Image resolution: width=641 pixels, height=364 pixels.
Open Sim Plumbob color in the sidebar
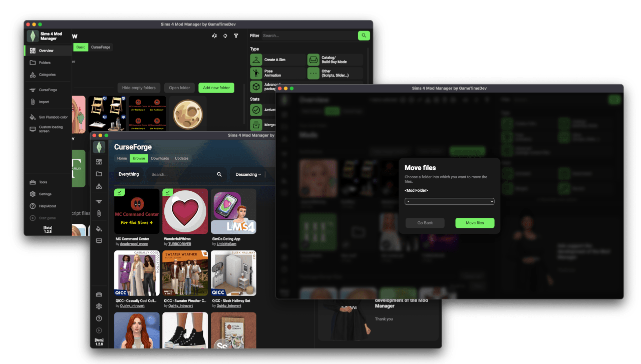click(x=48, y=117)
